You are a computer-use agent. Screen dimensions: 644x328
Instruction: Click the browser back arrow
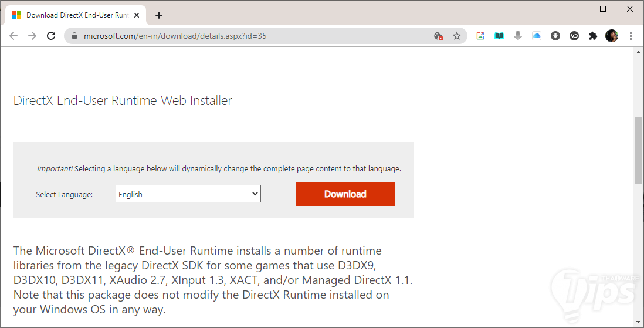click(x=13, y=36)
